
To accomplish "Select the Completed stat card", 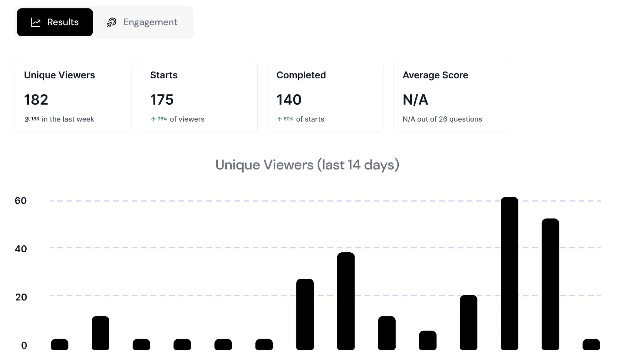I will pyautogui.click(x=325, y=97).
